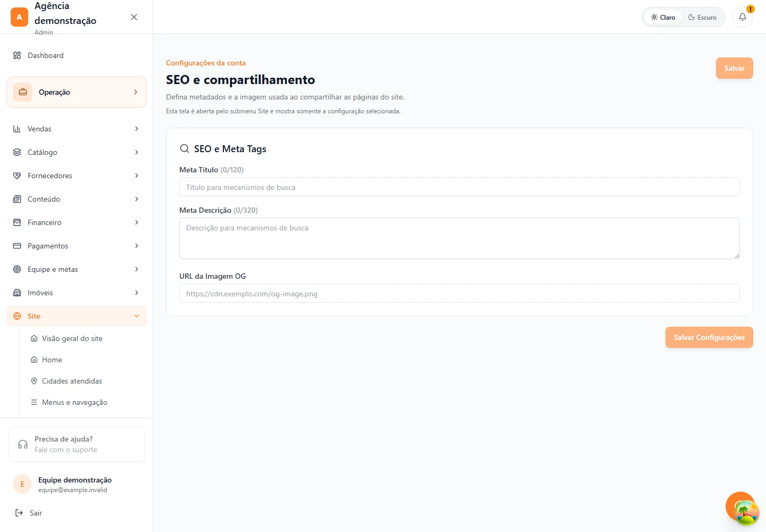Click the Sair logout icon
This screenshot has width=766, height=532.
pos(19,513)
